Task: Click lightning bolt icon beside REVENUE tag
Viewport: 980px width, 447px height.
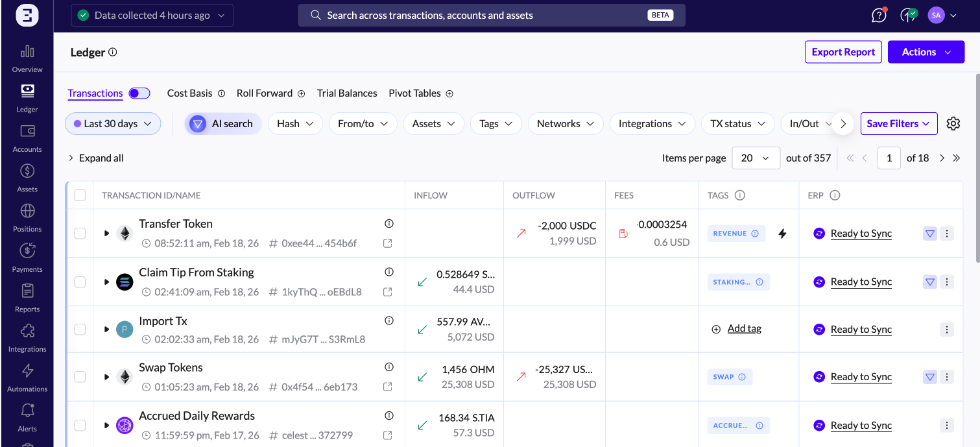Action: (x=782, y=234)
